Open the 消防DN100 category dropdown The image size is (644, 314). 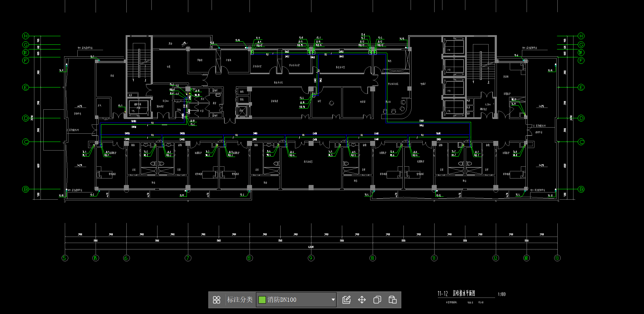point(297,300)
